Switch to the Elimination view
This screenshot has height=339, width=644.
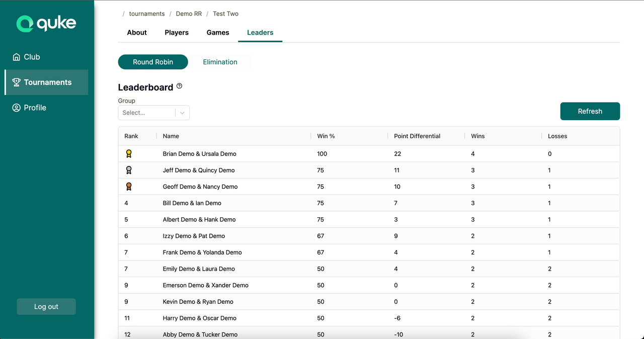tap(220, 62)
